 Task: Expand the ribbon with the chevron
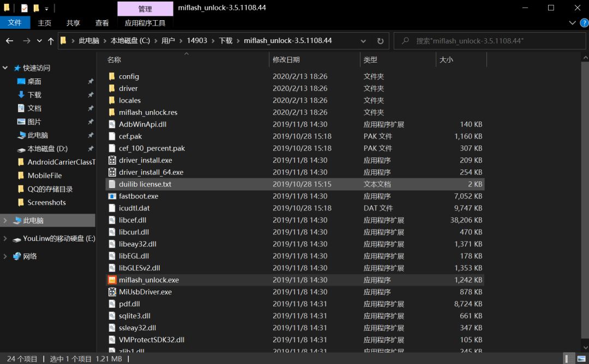[573, 23]
